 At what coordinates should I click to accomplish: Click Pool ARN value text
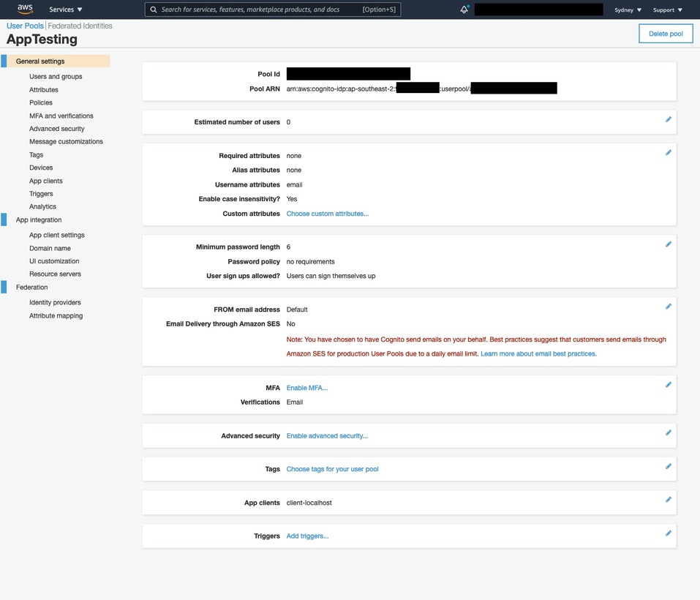pos(421,89)
